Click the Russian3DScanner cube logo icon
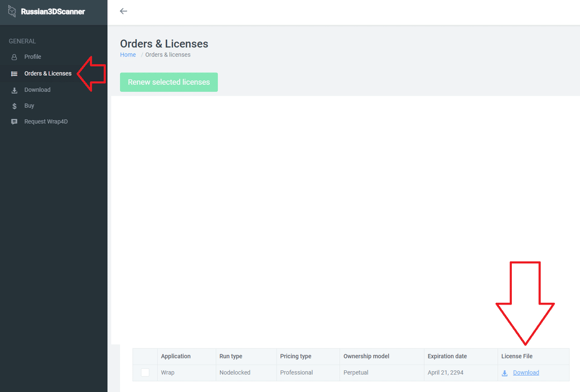This screenshot has width=580, height=392. pos(13,11)
